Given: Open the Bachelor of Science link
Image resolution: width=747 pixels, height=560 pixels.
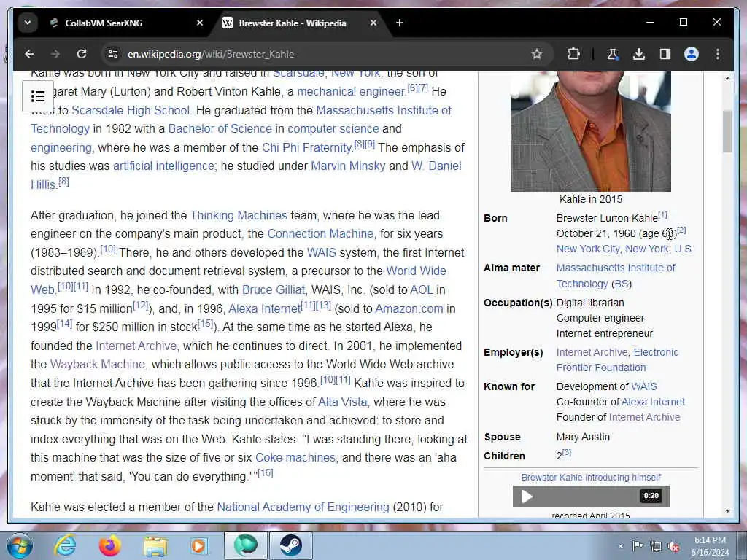Looking at the screenshot, I should pos(220,128).
